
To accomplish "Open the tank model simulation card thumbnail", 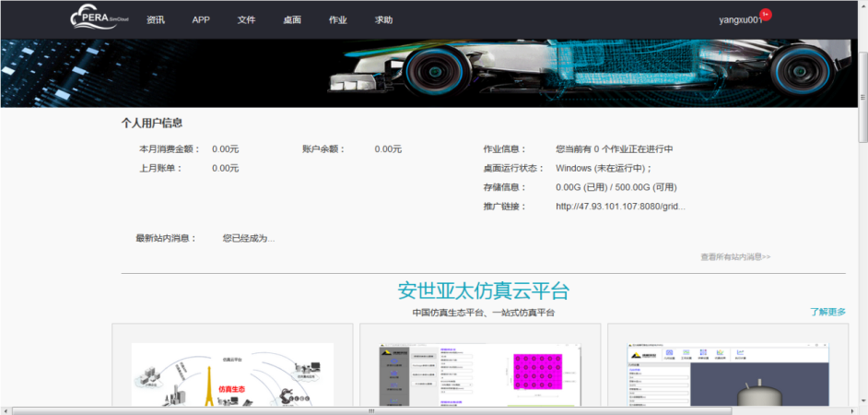I will click(728, 374).
